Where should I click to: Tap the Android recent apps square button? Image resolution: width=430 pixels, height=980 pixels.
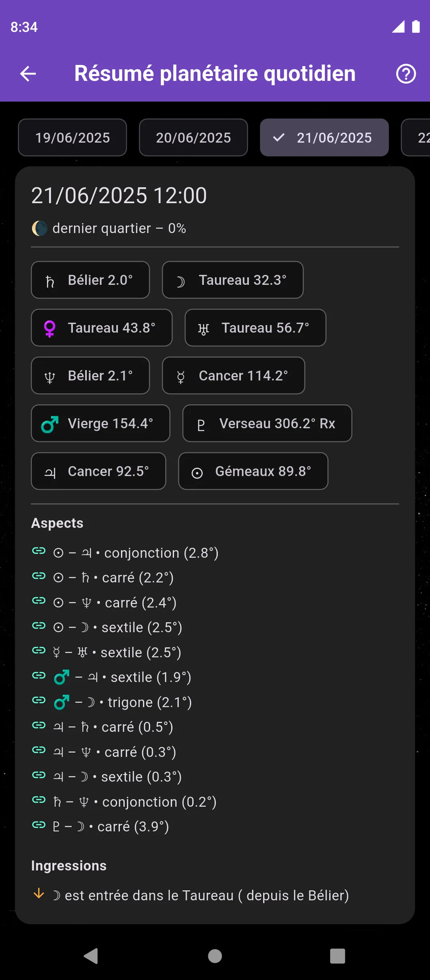[338, 956]
